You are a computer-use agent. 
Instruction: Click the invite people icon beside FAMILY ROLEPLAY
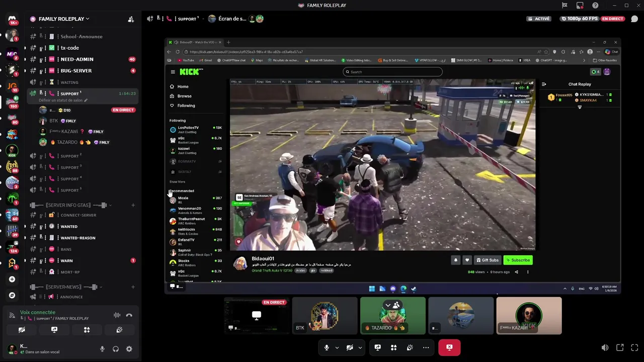pyautogui.click(x=131, y=19)
